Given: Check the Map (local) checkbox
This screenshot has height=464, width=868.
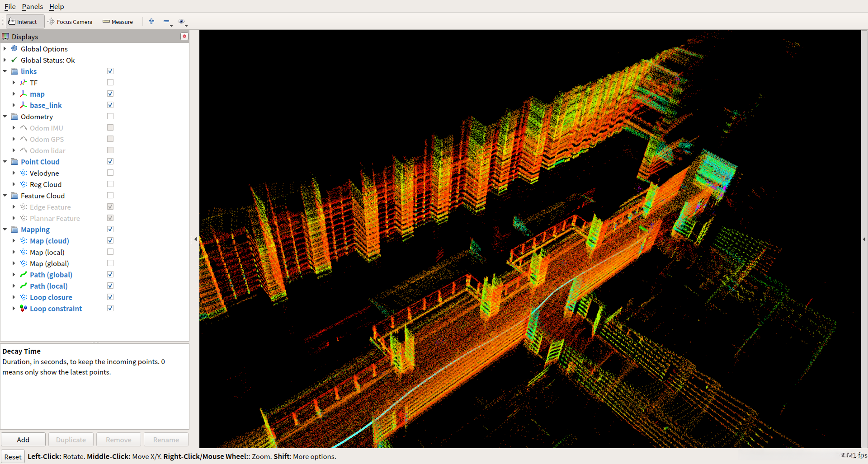Looking at the screenshot, I should (110, 252).
